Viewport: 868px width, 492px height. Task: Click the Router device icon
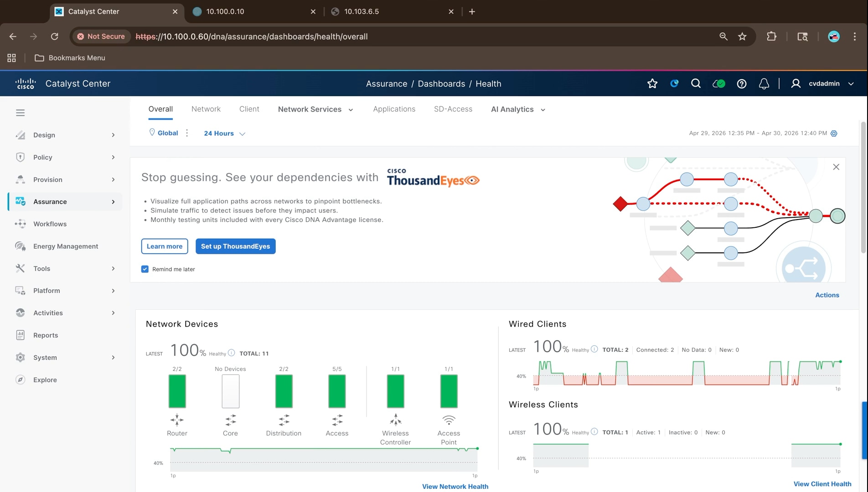pos(177,420)
